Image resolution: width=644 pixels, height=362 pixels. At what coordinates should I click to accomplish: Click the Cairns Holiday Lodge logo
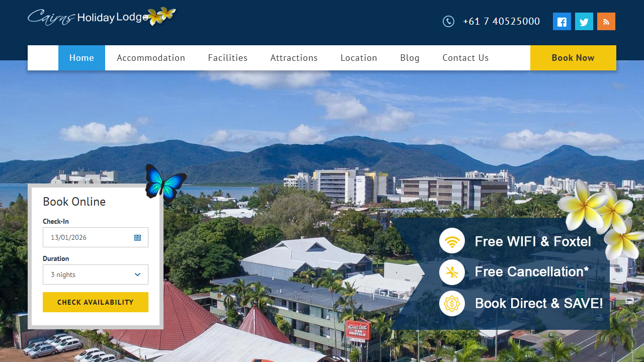102,17
